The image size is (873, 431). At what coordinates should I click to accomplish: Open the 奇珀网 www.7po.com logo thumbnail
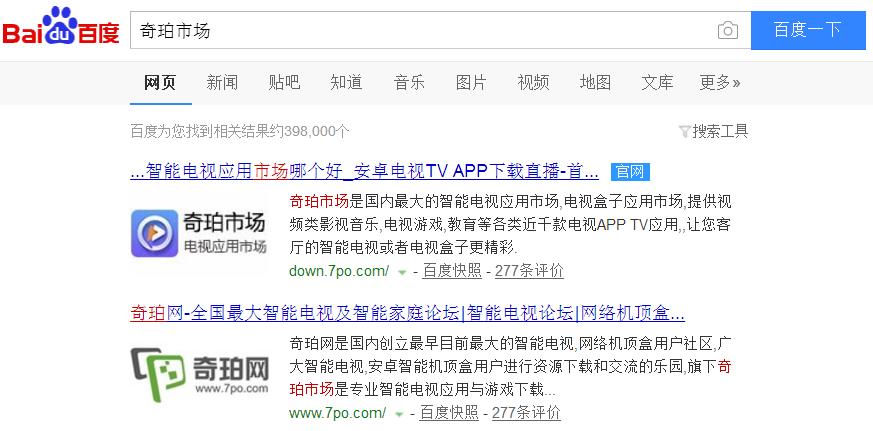click(199, 374)
